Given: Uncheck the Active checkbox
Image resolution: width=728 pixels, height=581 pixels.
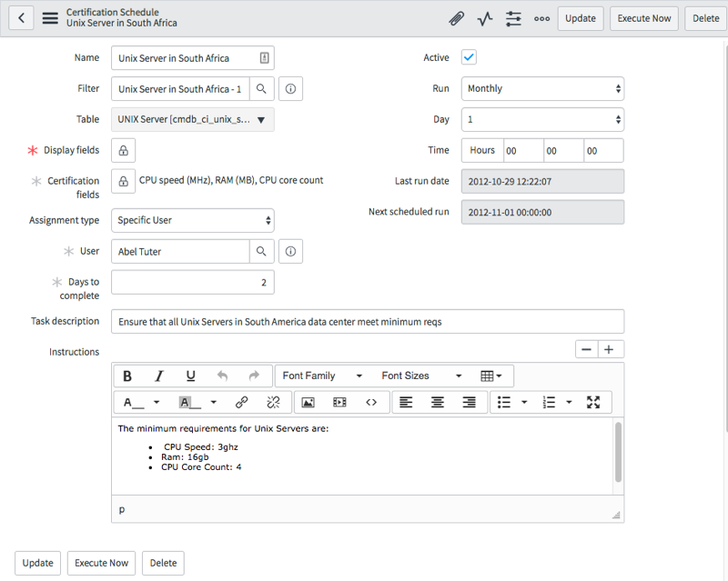Looking at the screenshot, I should click(x=469, y=57).
